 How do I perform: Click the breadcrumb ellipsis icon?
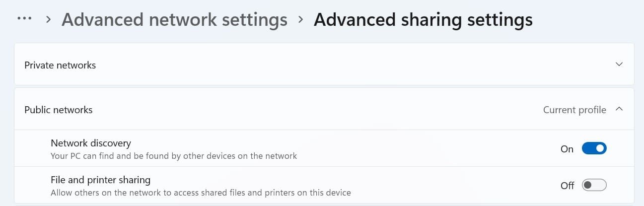click(24, 19)
